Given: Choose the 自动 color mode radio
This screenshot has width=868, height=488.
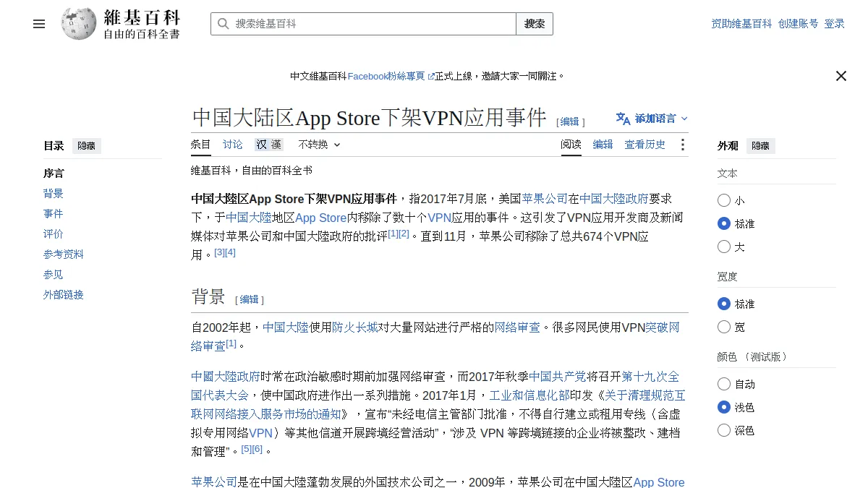Looking at the screenshot, I should (724, 384).
